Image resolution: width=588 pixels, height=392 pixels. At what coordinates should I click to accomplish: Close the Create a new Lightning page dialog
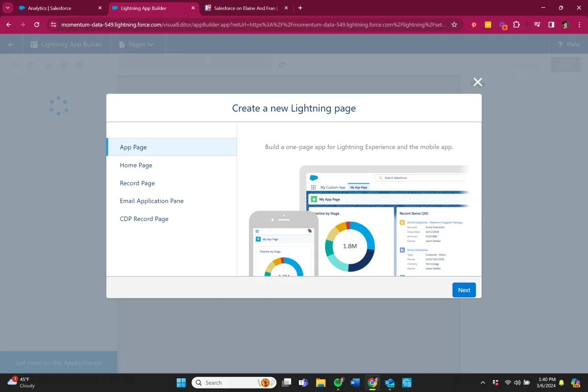[x=478, y=82]
